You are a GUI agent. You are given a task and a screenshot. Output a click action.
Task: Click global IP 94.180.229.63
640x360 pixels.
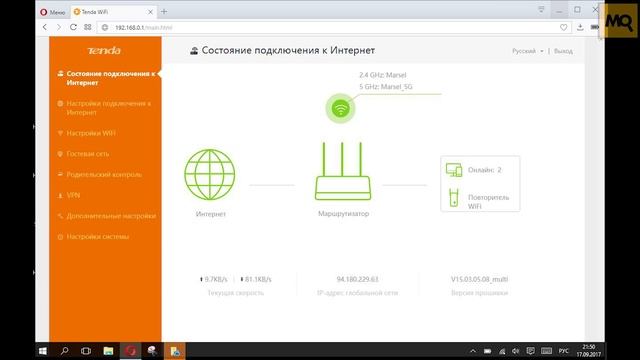pyautogui.click(x=358, y=279)
